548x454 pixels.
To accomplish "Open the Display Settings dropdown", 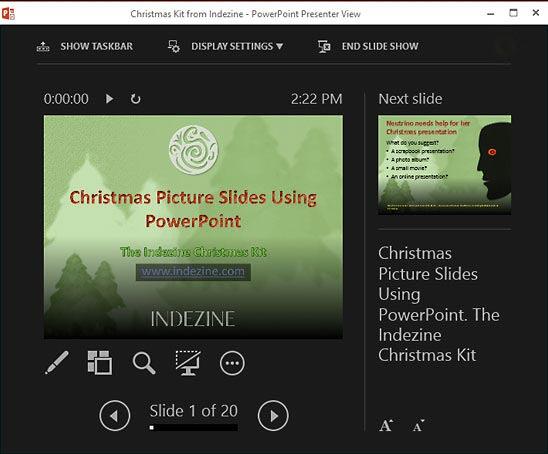I will (225, 46).
